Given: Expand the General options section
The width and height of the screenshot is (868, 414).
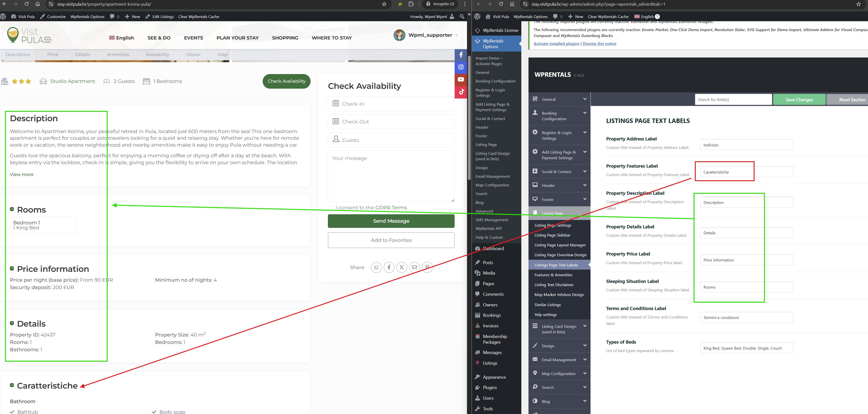Looking at the screenshot, I should tap(559, 99).
